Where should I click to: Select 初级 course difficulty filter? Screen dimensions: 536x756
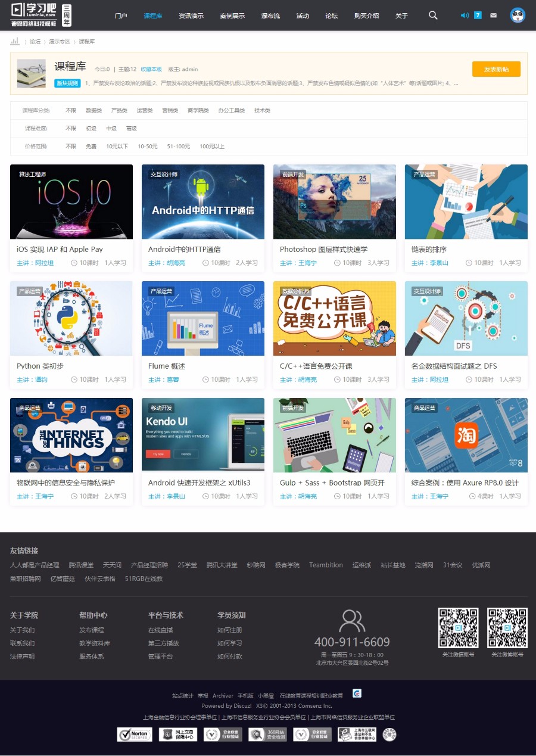click(91, 129)
